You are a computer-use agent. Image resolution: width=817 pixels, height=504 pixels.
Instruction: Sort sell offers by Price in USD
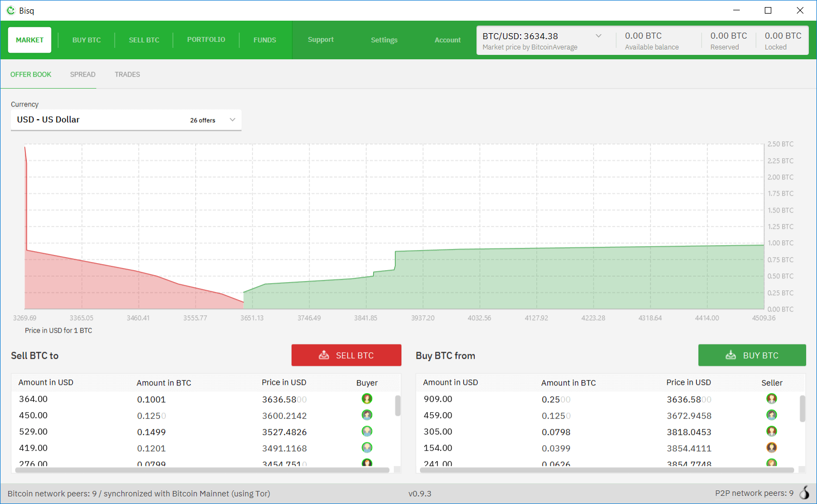click(284, 382)
